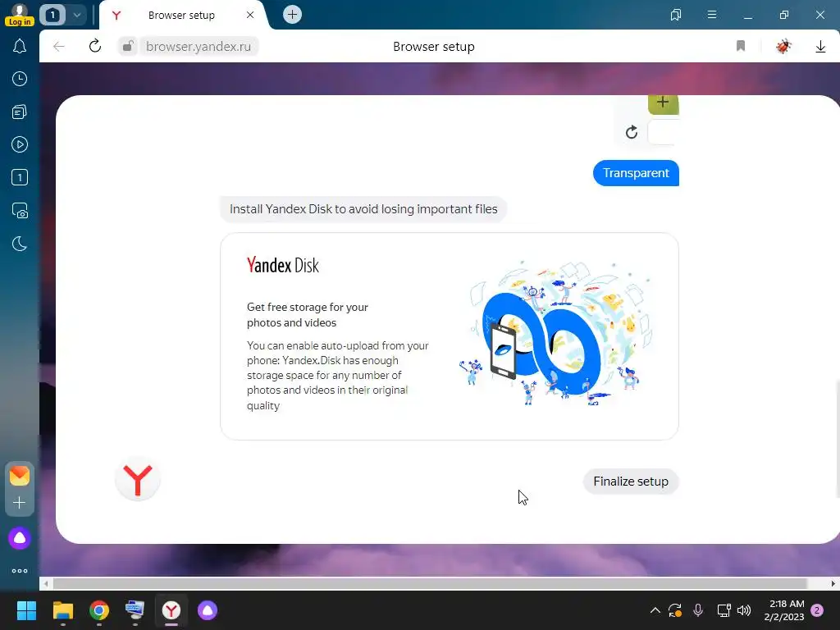The image size is (840, 630).
Task: Open the notification count badge in the taskbar
Action: tap(818, 610)
